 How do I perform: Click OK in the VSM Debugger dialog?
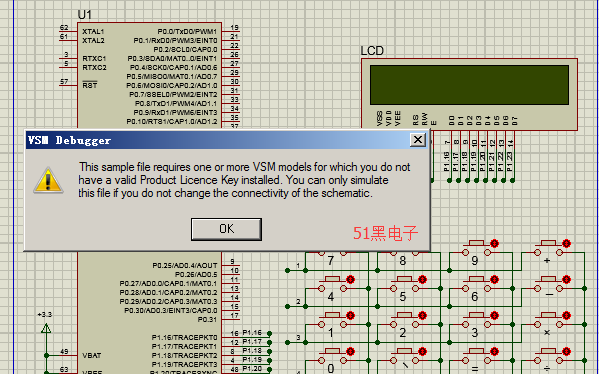[x=226, y=229]
